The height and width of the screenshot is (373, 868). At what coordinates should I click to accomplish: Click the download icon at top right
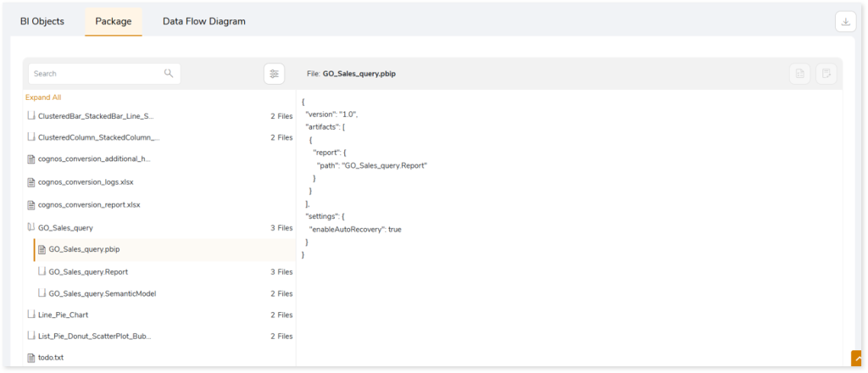click(x=845, y=22)
